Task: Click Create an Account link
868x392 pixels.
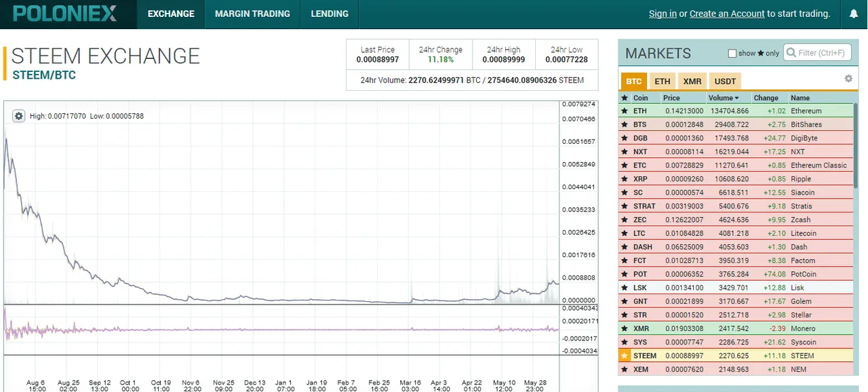Action: pos(727,14)
